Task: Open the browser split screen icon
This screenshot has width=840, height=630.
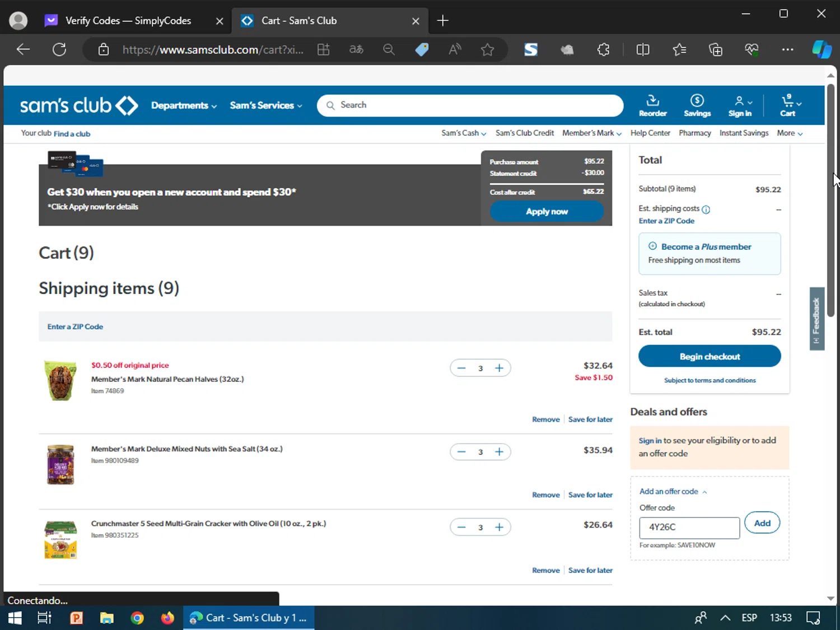Action: coord(643,50)
